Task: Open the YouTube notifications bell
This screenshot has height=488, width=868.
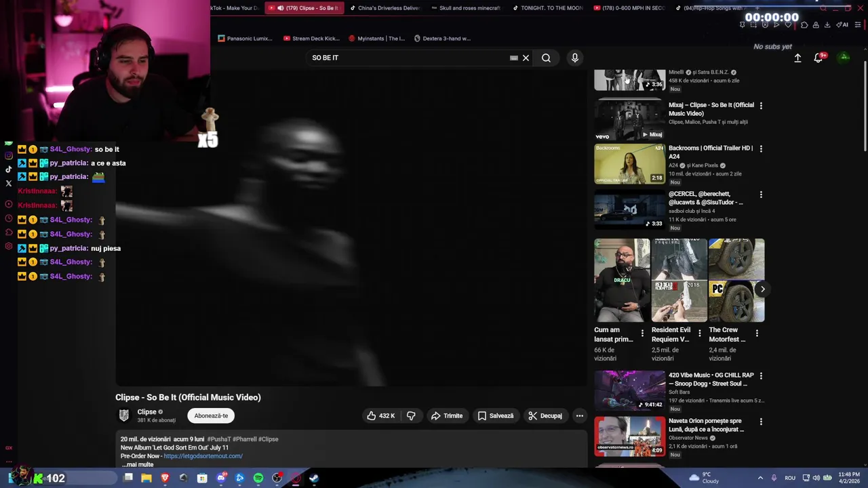Action: point(818,58)
